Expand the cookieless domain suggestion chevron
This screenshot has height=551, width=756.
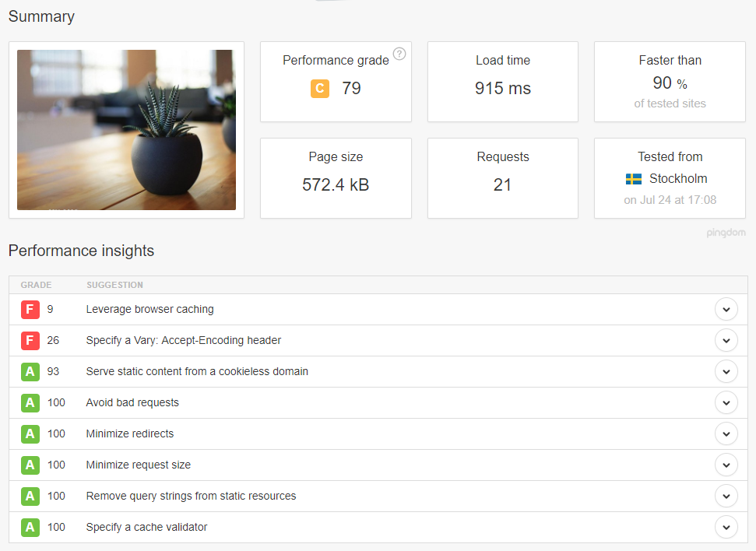[x=726, y=372]
